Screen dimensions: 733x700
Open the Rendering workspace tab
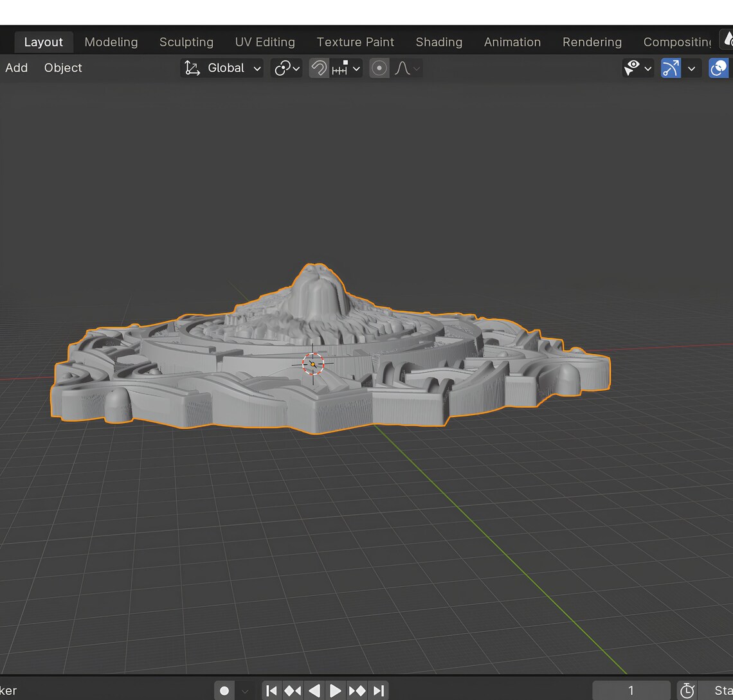[592, 42]
